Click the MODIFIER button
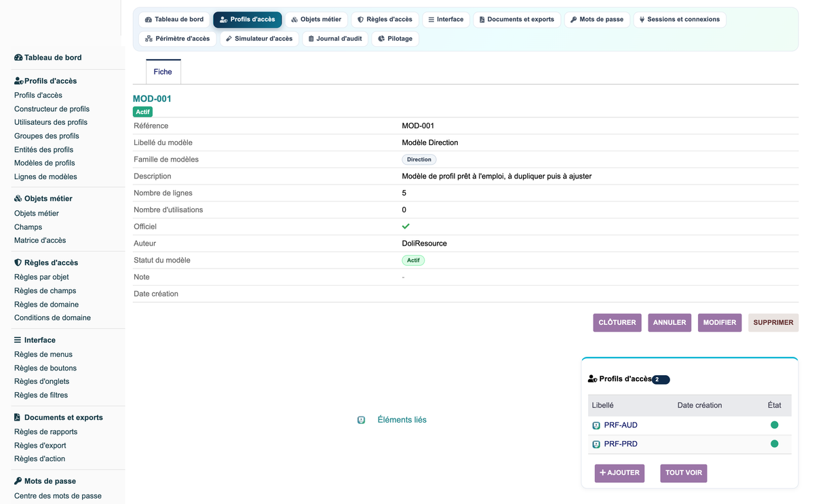The width and height of the screenshot is (814, 504). tap(720, 323)
